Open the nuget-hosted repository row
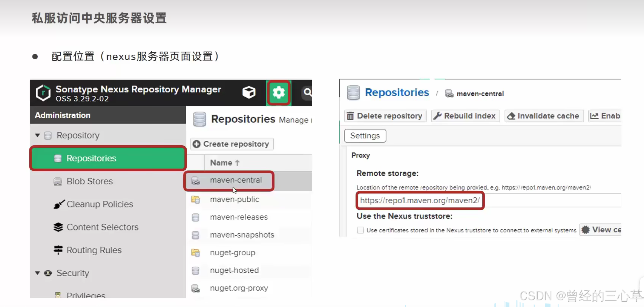The height and width of the screenshot is (307, 644). click(x=250, y=270)
